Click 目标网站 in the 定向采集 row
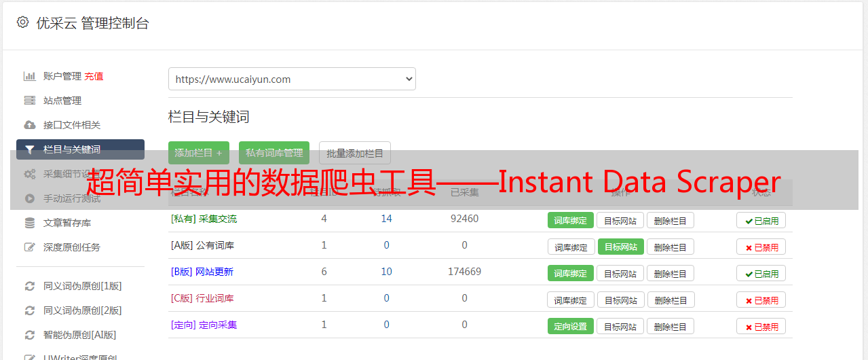This screenshot has width=868, height=360. (x=620, y=326)
